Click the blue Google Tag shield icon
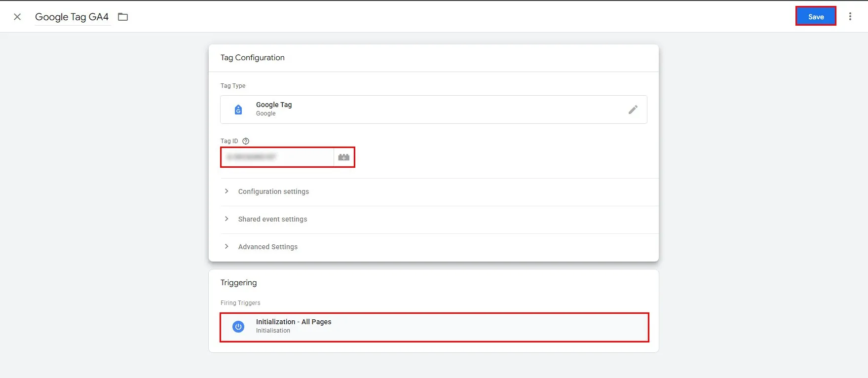The width and height of the screenshot is (868, 378). click(238, 110)
